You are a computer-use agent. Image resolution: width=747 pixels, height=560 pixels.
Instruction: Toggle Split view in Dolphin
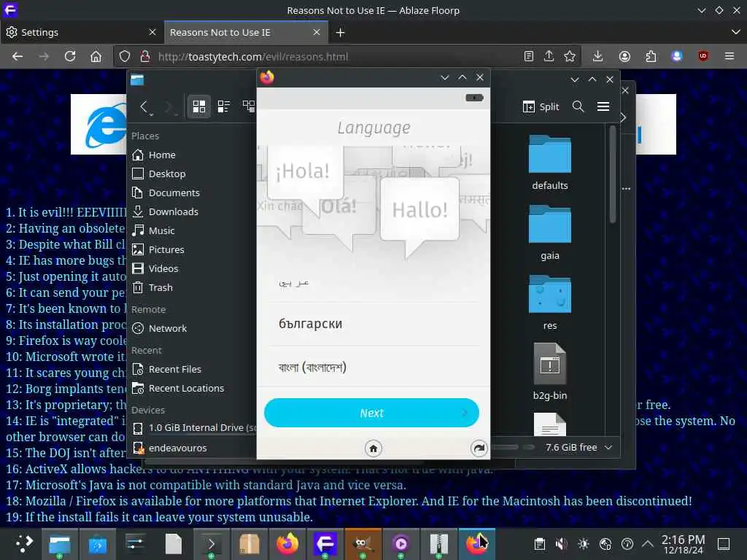pyautogui.click(x=541, y=106)
